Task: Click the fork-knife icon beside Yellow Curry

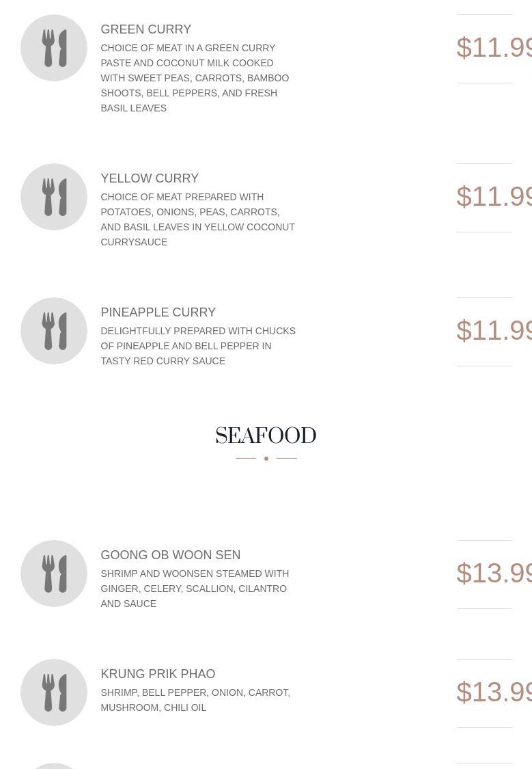Action: (54, 197)
